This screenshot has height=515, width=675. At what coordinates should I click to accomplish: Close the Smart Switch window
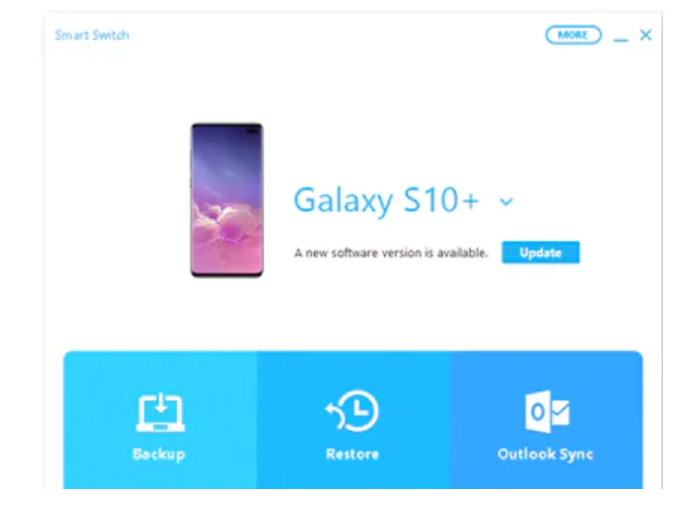click(645, 35)
